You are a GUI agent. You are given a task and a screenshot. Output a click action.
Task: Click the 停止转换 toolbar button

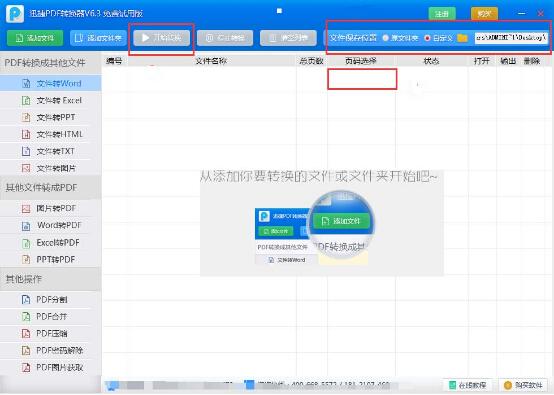[225, 38]
